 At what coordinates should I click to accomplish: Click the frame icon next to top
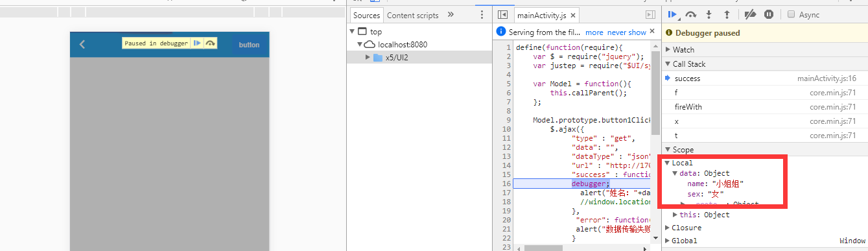tap(362, 31)
